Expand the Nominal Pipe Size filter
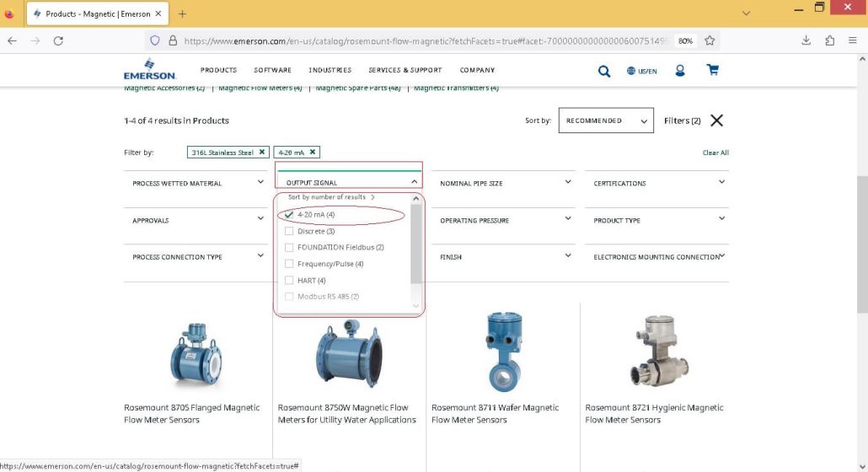The height and width of the screenshot is (472, 868). [x=504, y=183]
